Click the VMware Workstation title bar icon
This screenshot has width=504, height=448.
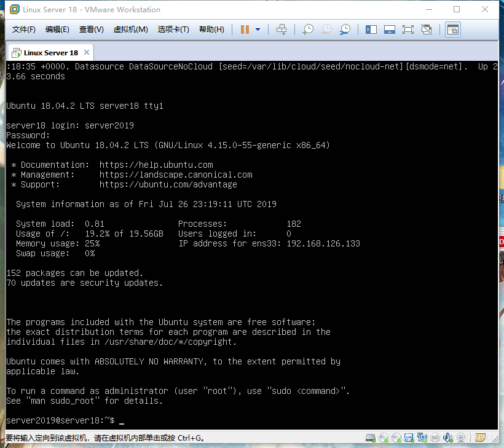(x=15, y=9)
